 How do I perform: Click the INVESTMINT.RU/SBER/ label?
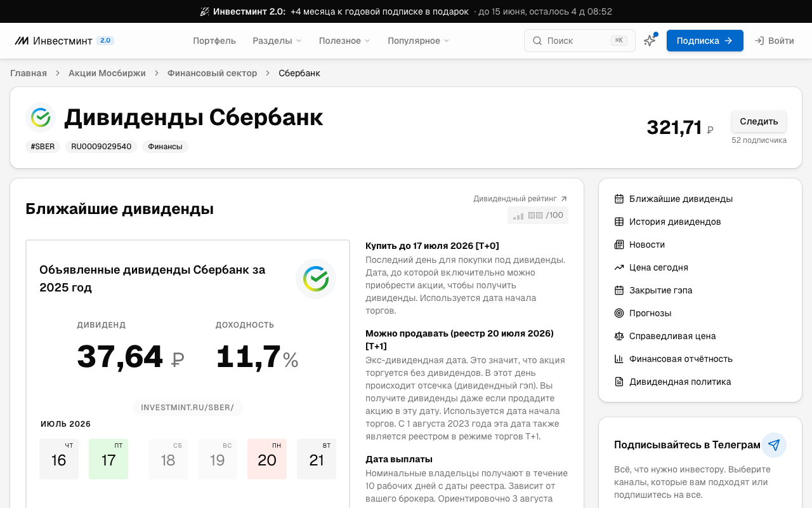click(x=188, y=408)
